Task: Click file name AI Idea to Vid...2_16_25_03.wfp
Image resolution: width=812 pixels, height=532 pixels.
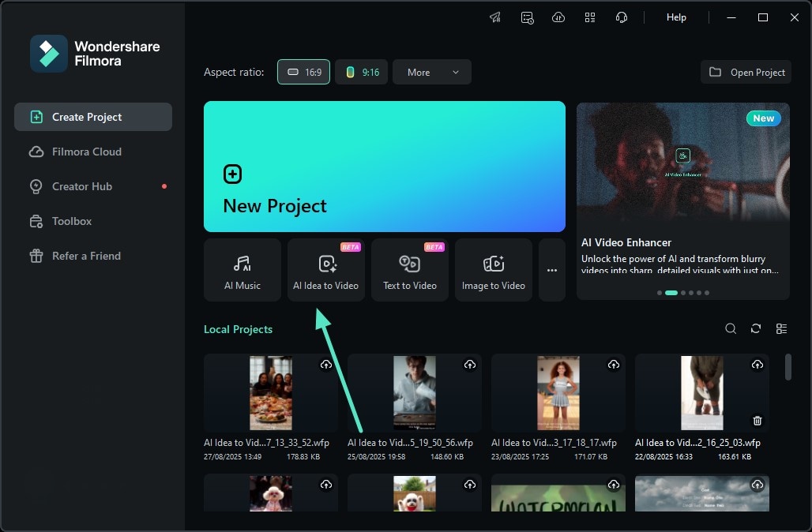Action: pyautogui.click(x=697, y=443)
